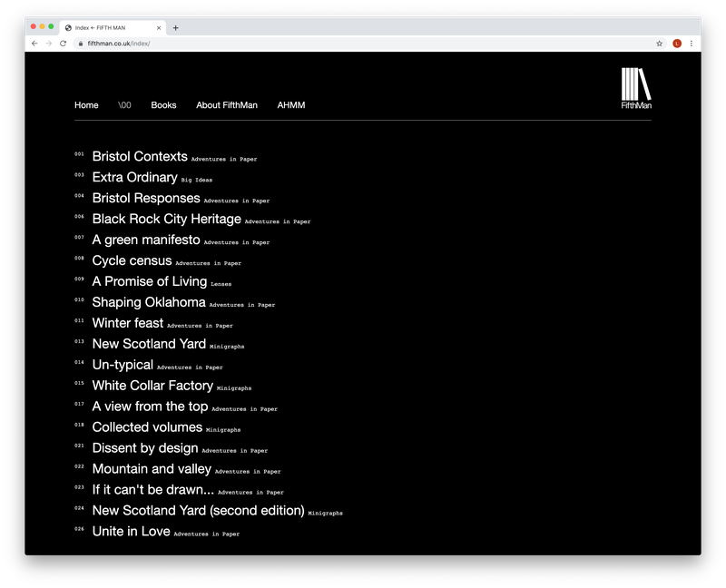Image resolution: width=726 pixels, height=588 pixels.
Task: Click Adventures in Paper beside Black Rock City Heritage
Action: point(278,221)
